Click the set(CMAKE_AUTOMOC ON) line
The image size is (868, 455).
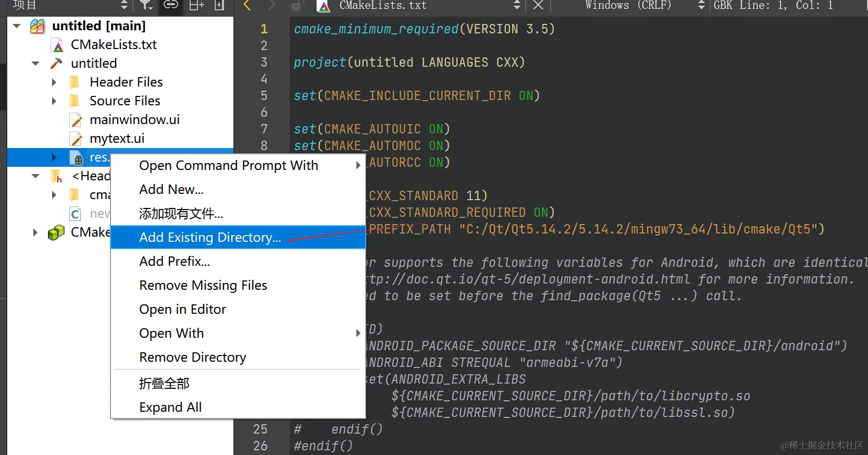click(371, 145)
